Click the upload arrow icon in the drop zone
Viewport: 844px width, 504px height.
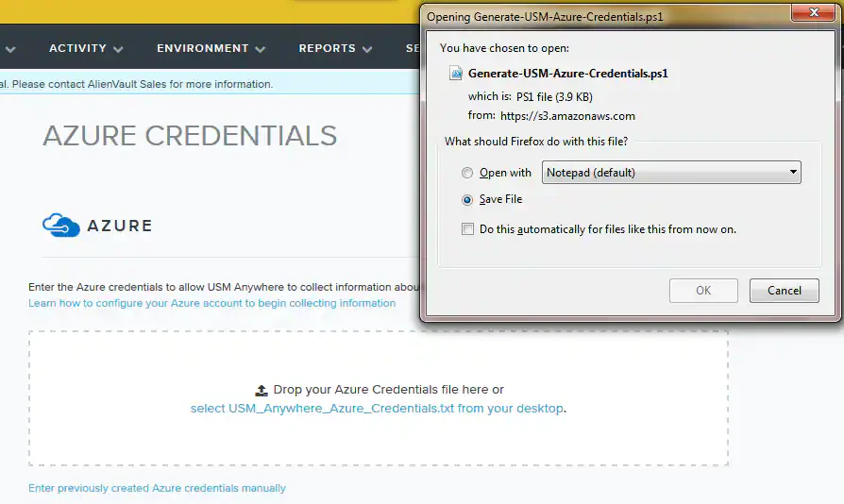pyautogui.click(x=262, y=390)
